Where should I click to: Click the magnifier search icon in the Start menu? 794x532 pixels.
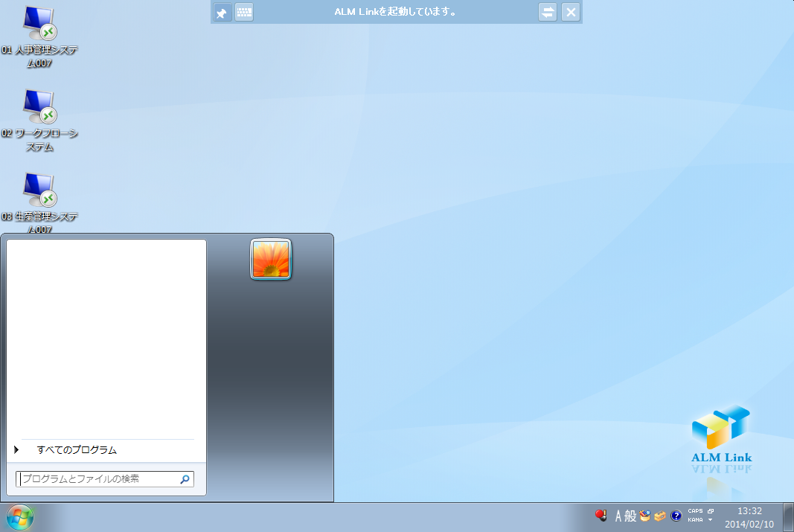click(185, 479)
